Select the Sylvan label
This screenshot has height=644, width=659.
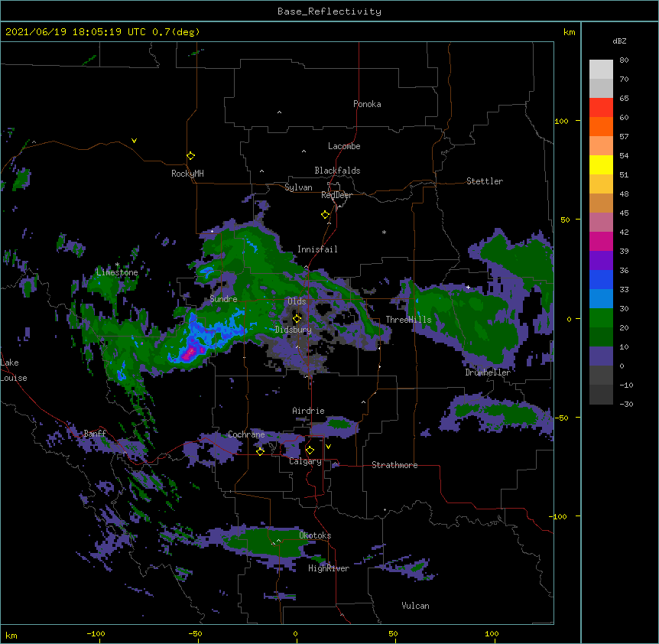click(298, 187)
